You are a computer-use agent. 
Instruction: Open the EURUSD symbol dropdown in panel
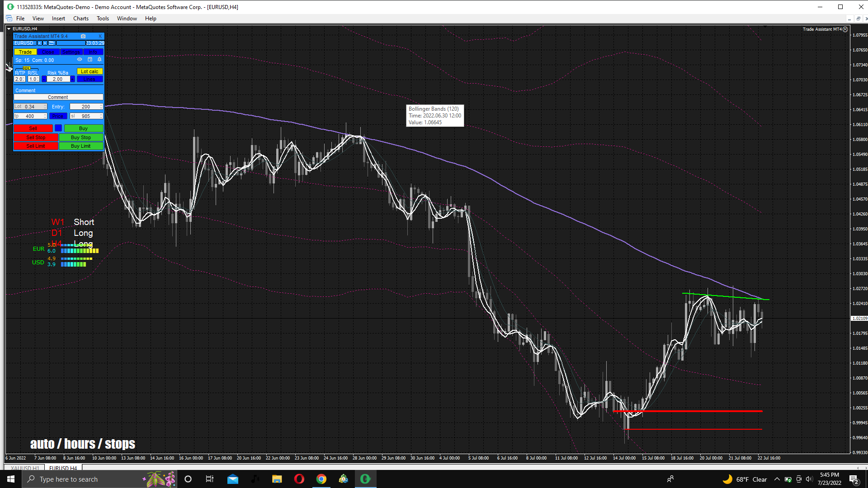coord(24,43)
